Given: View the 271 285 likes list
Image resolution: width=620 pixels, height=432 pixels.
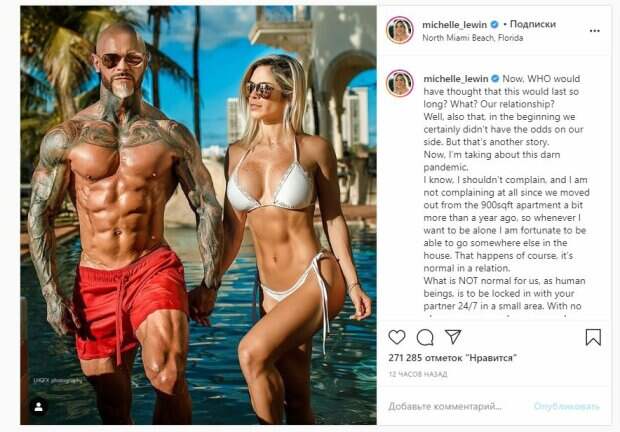Looking at the screenshot, I should click(x=453, y=358).
